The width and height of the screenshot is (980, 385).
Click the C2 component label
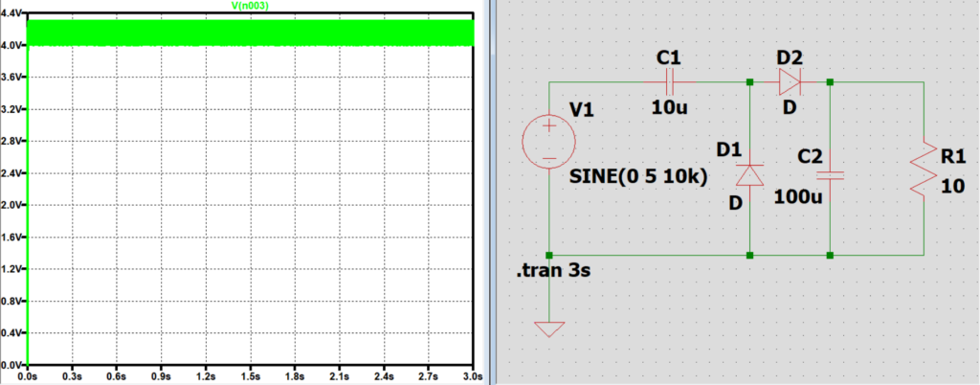(x=810, y=156)
